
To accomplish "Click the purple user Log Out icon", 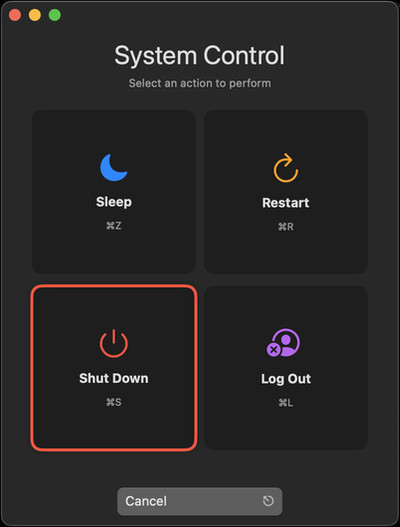I will tap(283, 342).
